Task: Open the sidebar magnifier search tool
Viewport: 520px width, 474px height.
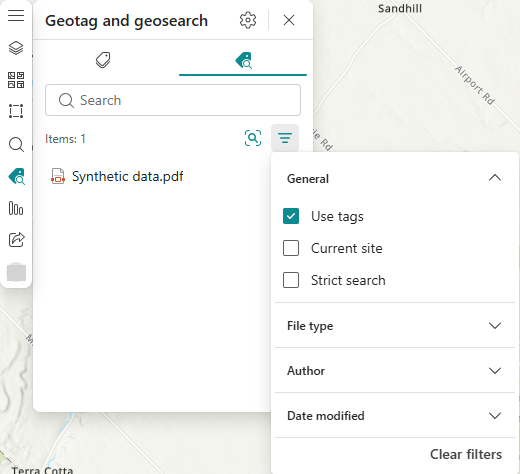Action: [16, 145]
